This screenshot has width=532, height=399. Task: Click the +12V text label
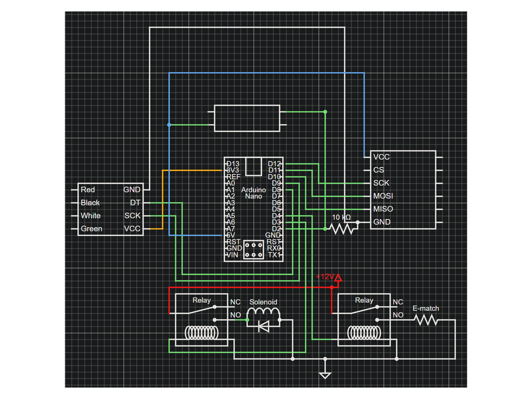(x=325, y=276)
